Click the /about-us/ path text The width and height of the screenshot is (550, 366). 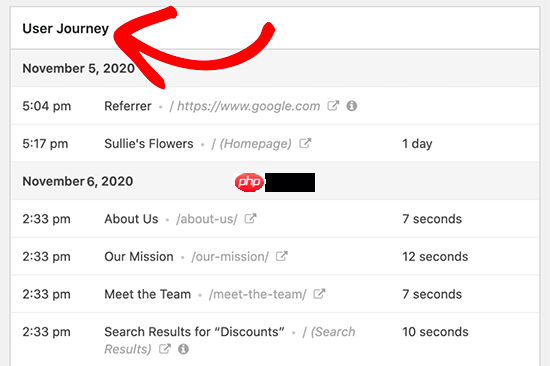pyautogui.click(x=207, y=219)
